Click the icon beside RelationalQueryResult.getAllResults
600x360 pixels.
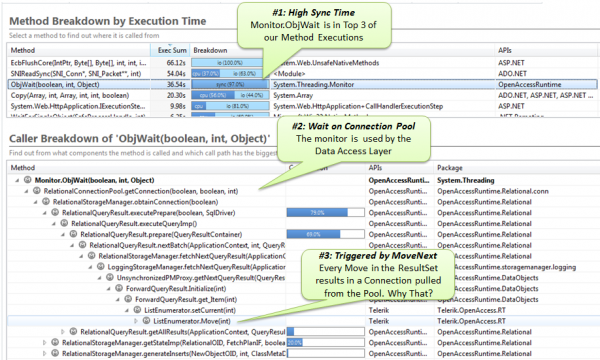(x=73, y=331)
